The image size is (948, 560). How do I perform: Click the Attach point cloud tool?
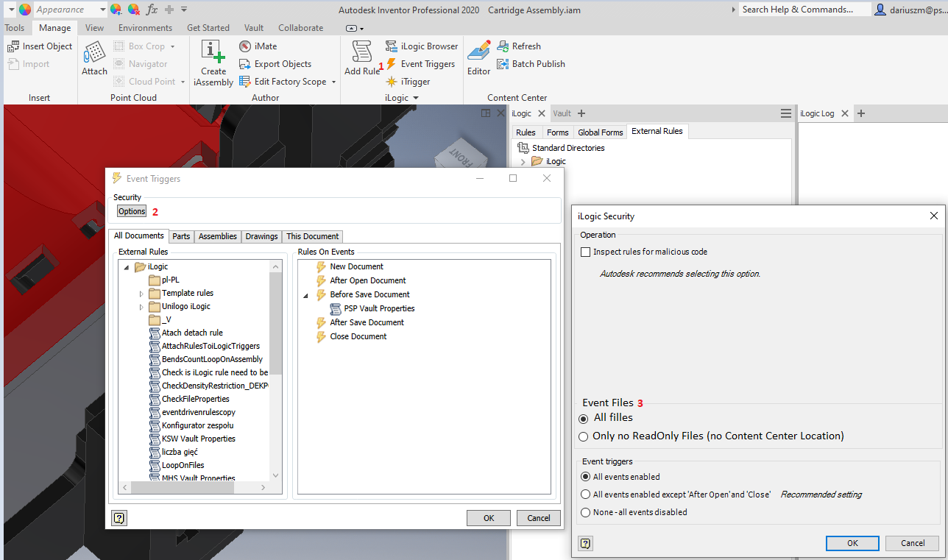pos(94,58)
